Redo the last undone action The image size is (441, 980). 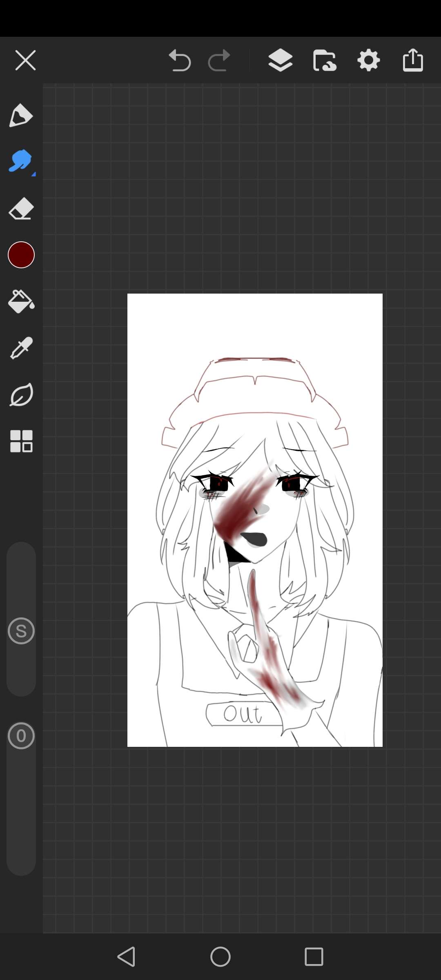pyautogui.click(x=219, y=60)
